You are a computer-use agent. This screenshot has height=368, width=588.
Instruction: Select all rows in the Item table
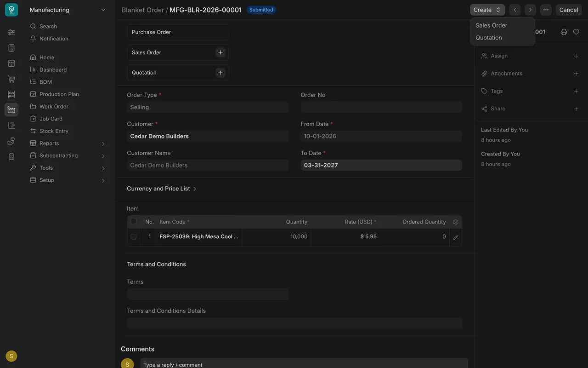coord(134,221)
